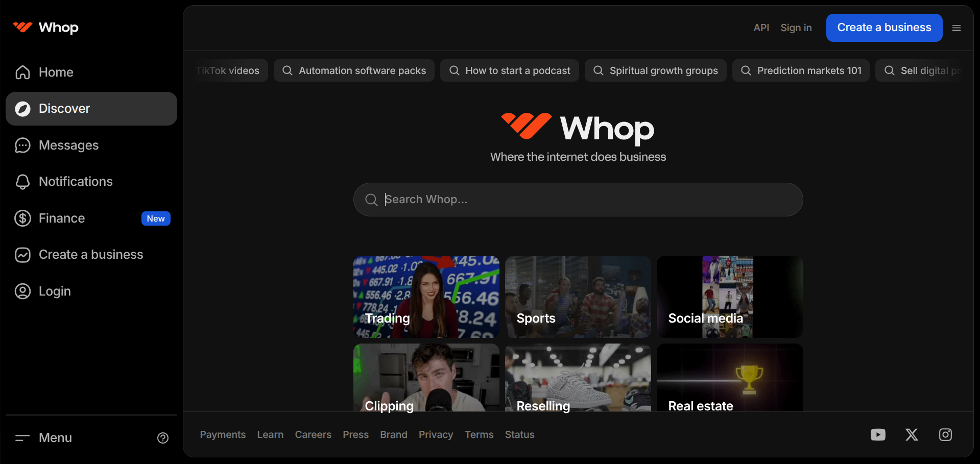980x464 pixels.
Task: Go to Home in sidebar
Action: click(x=56, y=72)
